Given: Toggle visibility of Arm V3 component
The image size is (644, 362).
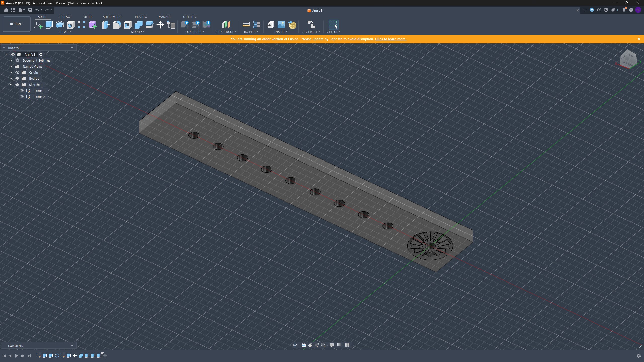Looking at the screenshot, I should coord(13,54).
